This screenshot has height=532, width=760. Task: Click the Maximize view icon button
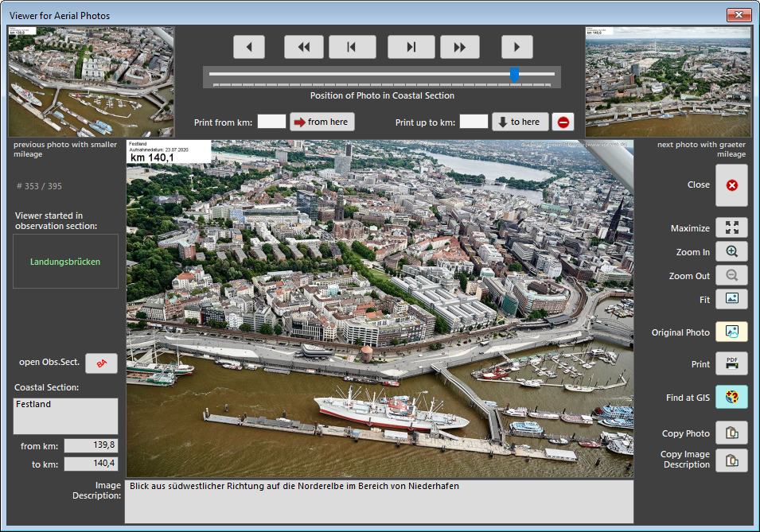click(x=731, y=228)
